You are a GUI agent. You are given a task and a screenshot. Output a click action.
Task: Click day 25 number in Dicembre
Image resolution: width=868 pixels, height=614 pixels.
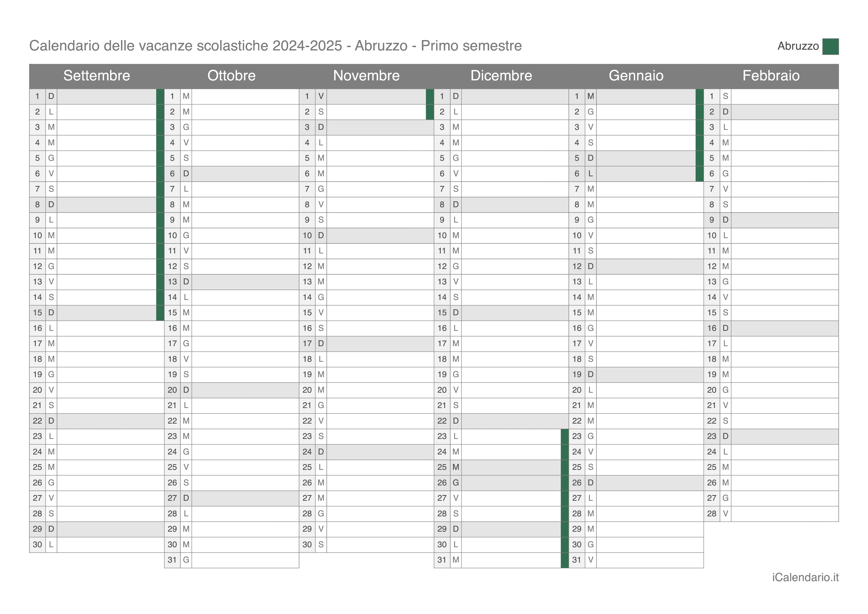[442, 467]
